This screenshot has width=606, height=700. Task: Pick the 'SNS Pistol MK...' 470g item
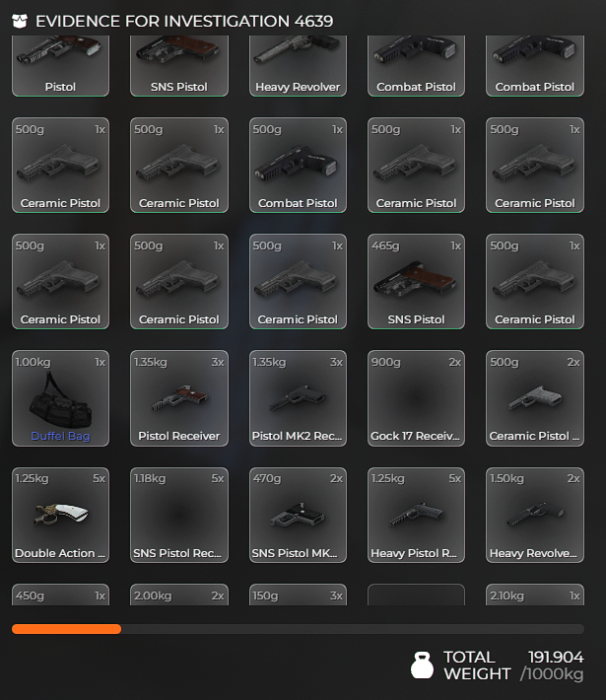click(298, 516)
